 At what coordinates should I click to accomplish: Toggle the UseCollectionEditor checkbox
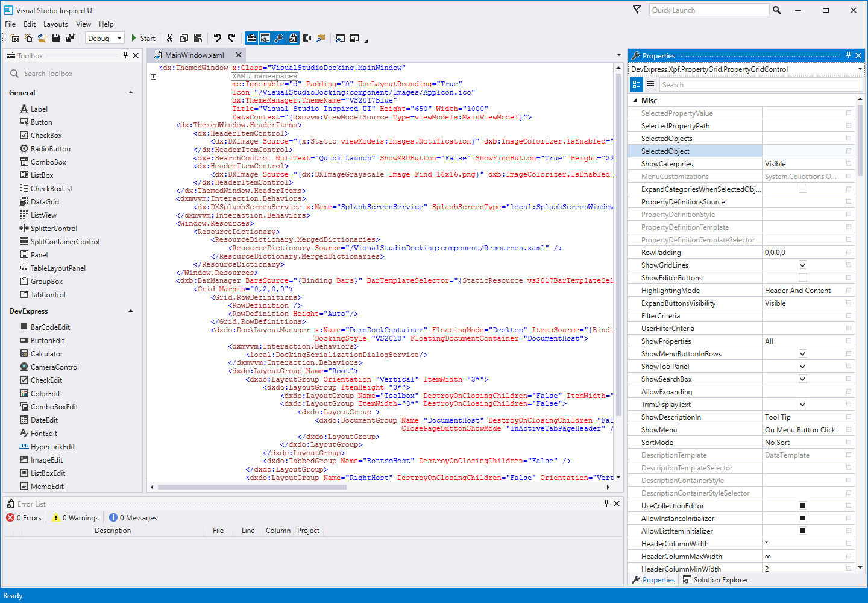tap(803, 505)
